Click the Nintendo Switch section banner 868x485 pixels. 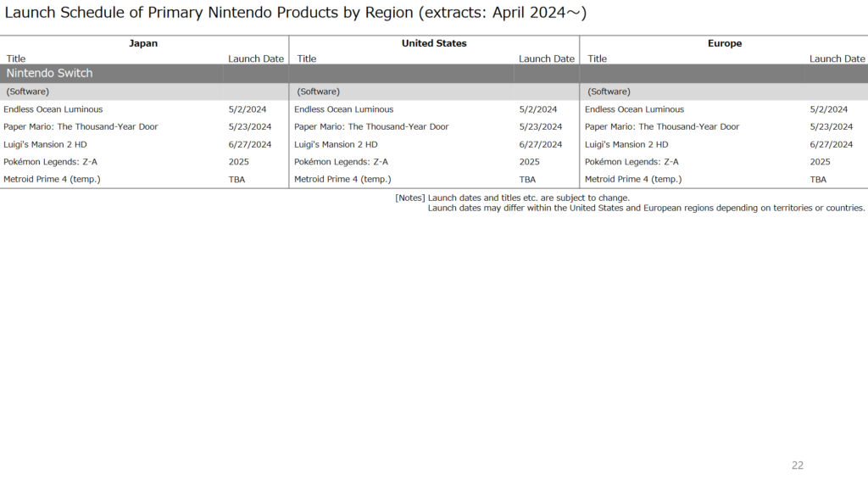tap(434, 73)
